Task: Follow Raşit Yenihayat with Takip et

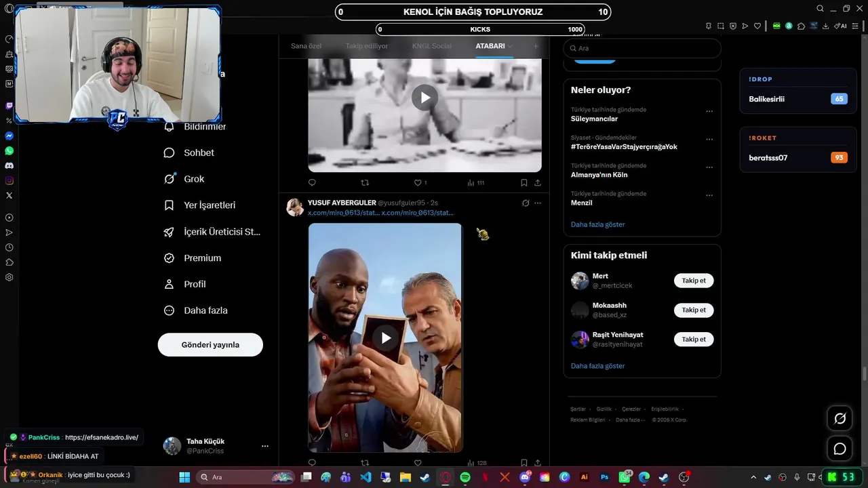Action: point(694,339)
